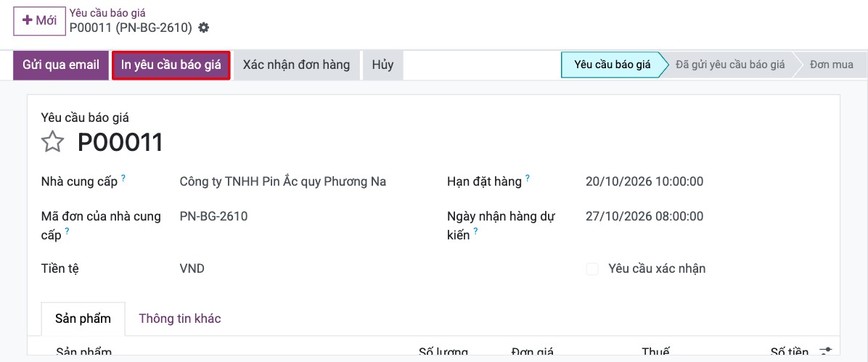This screenshot has width=868, height=362.
Task: Open the Yêu cầu báo giá breadcrumb link
Action: pyautogui.click(x=107, y=13)
